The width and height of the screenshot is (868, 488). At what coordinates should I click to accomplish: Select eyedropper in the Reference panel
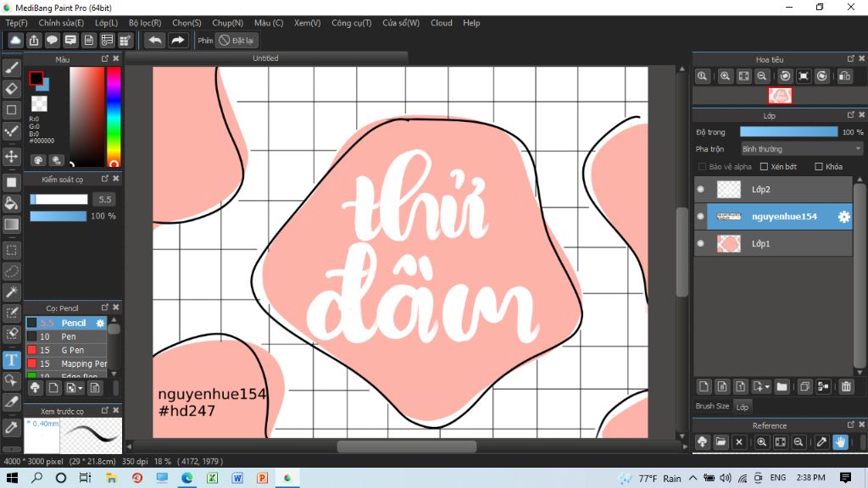coord(821,442)
